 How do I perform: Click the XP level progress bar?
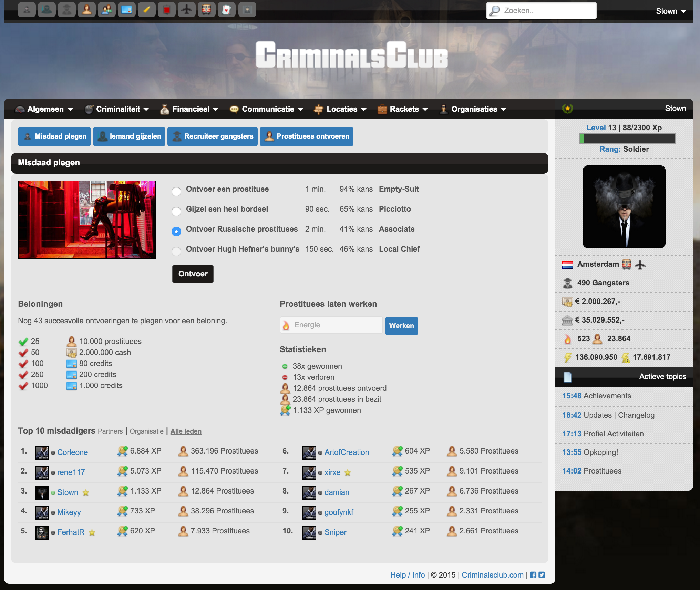click(x=627, y=139)
